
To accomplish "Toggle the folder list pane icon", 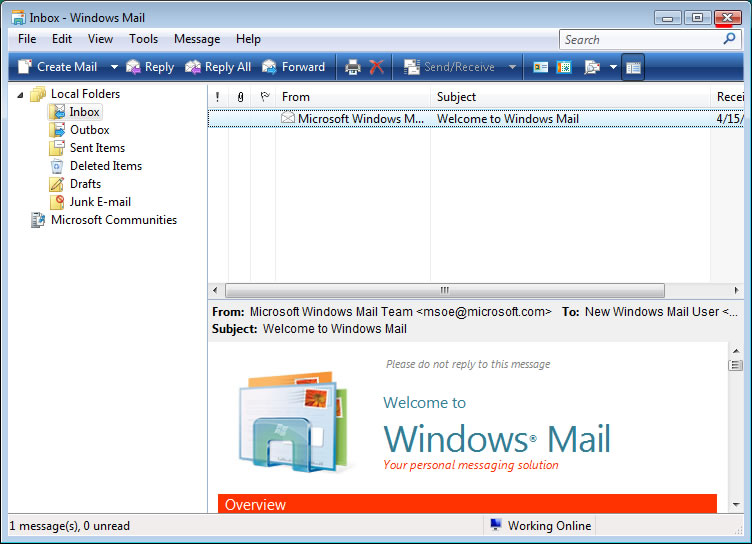I will click(x=633, y=67).
